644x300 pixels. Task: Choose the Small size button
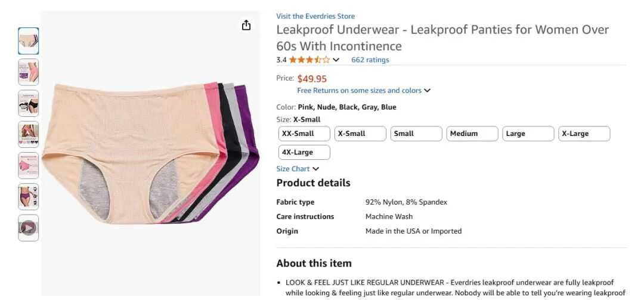tap(416, 134)
